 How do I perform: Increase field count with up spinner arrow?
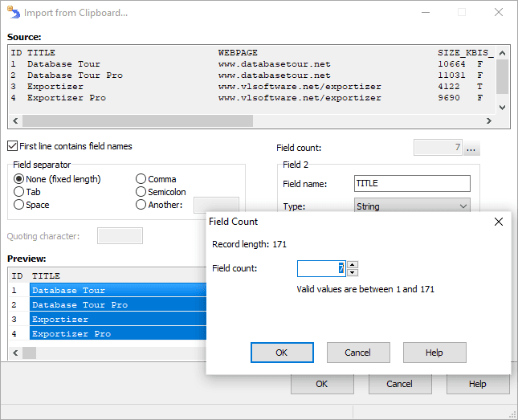(x=353, y=264)
